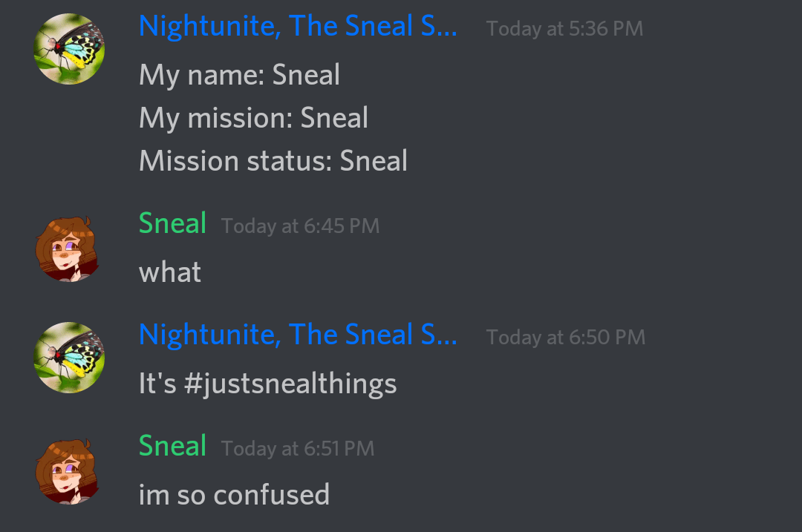This screenshot has height=532, width=802.
Task: Click the 'Today at 6:45 PM' timestamp
Action: tap(300, 226)
